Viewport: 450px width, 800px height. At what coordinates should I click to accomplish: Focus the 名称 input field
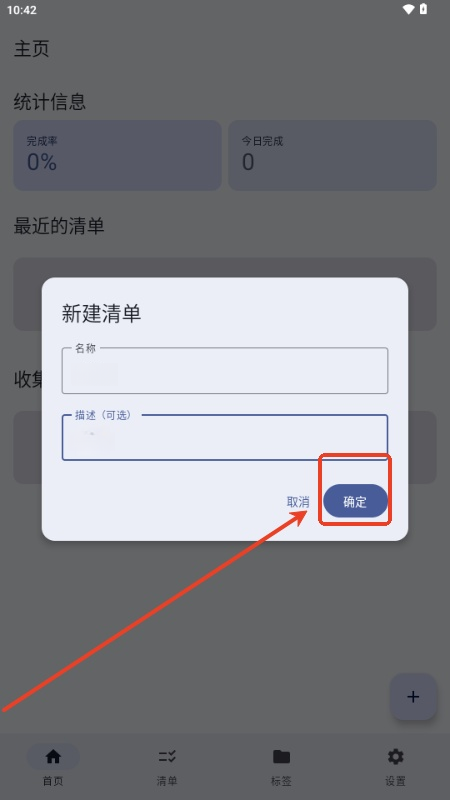(x=225, y=370)
